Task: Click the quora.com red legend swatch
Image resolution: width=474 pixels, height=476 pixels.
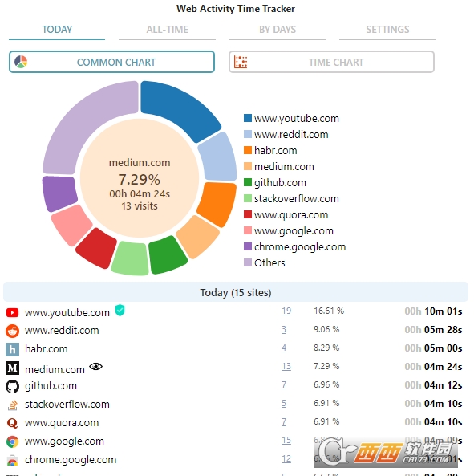Action: pos(248,214)
